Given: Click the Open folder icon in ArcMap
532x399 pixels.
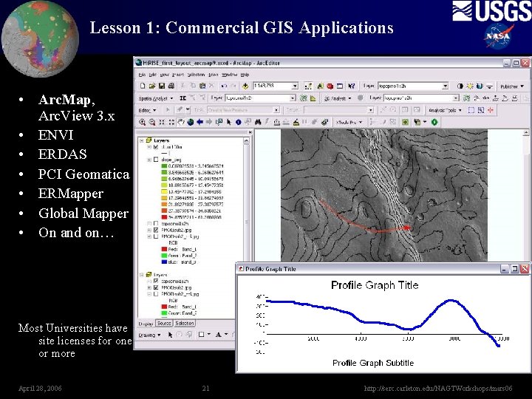Looking at the screenshot, I should point(152,86).
